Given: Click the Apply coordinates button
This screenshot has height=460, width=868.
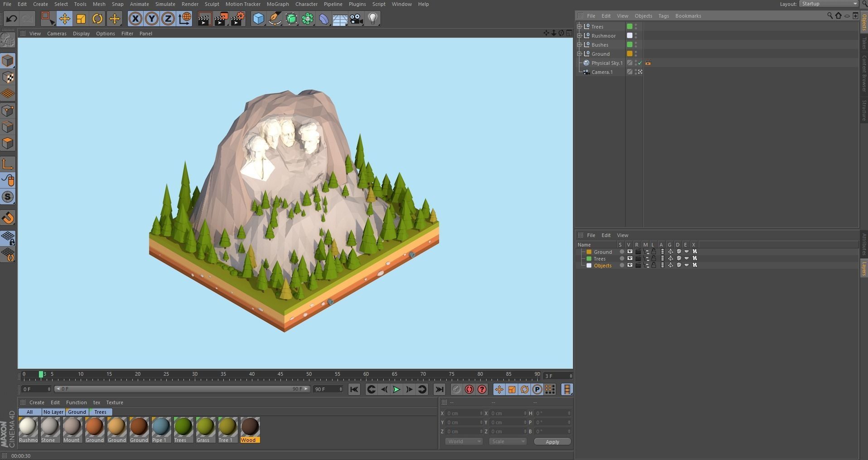Looking at the screenshot, I should pos(552,441).
